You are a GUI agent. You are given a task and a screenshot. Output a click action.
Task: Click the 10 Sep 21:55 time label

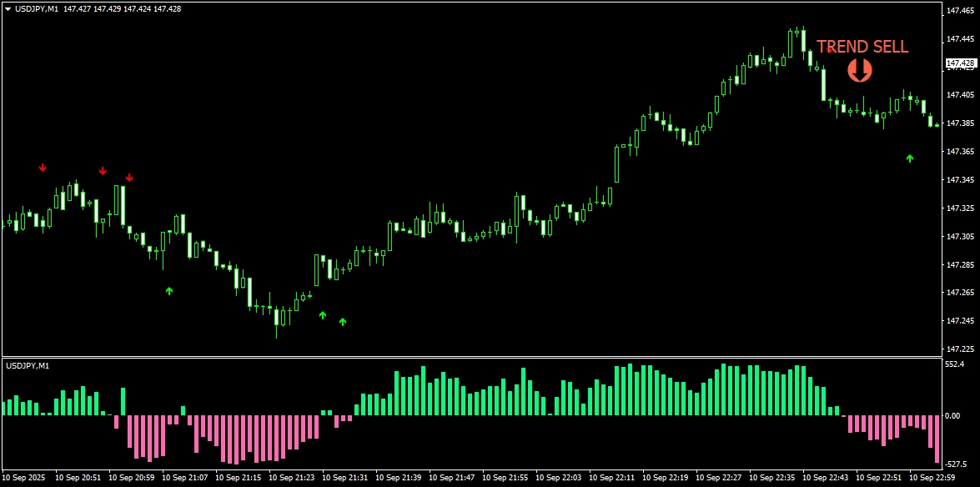tap(505, 477)
